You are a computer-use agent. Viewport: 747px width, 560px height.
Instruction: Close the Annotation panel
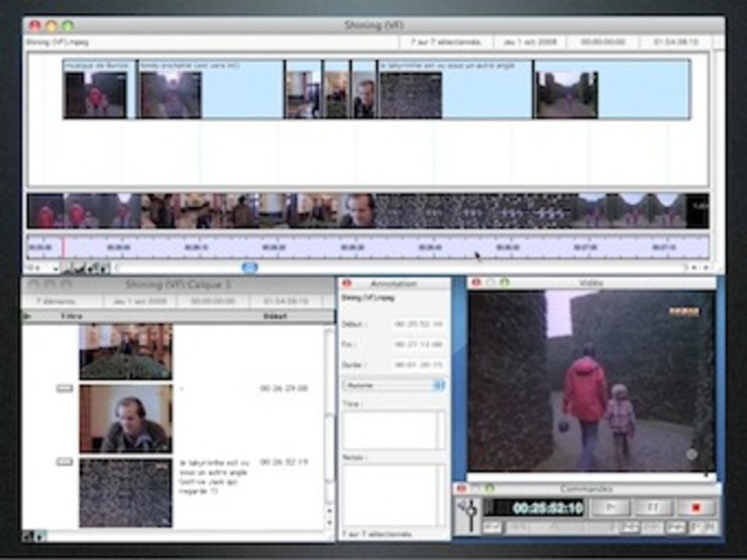(x=347, y=283)
